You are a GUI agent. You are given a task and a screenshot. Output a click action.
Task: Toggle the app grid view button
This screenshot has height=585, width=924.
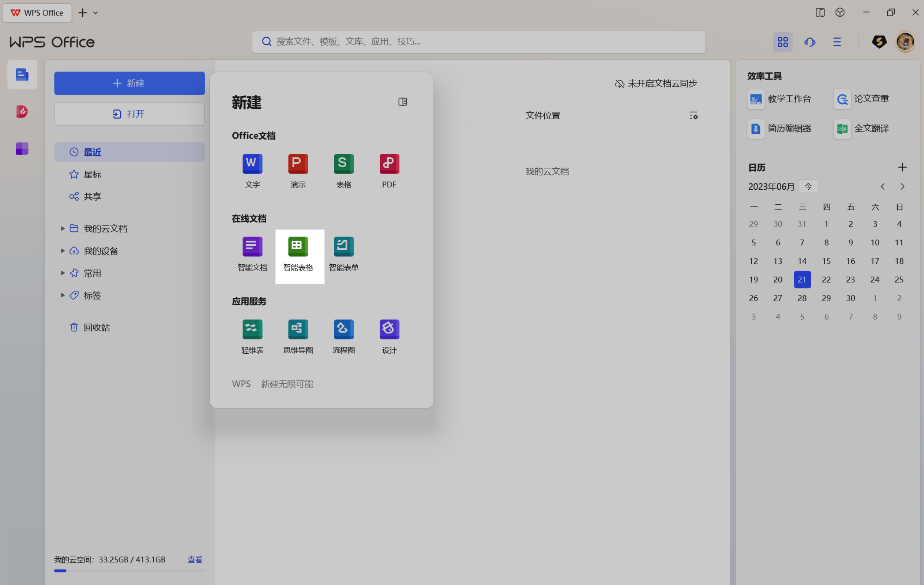tap(782, 42)
